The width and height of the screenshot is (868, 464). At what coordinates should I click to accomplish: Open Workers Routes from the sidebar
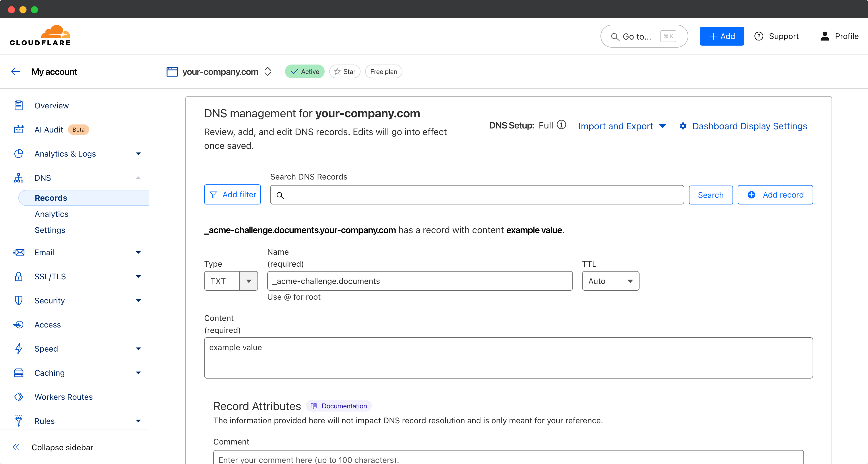(x=63, y=397)
